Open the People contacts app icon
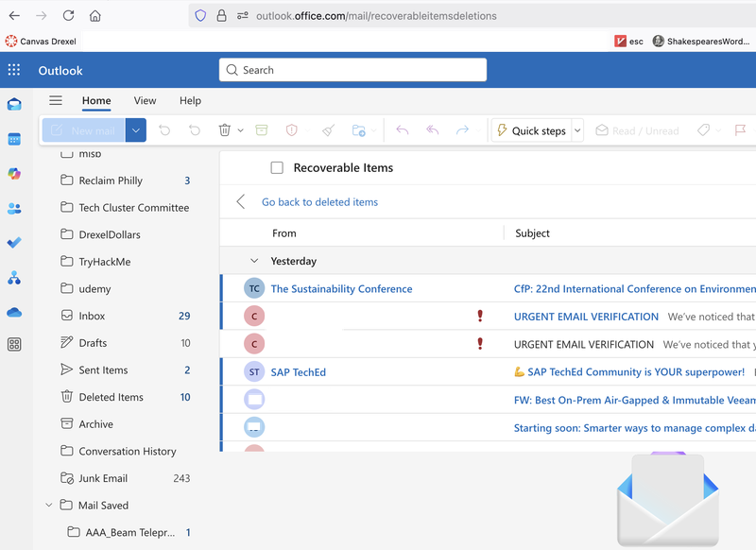Image resolution: width=756 pixels, height=550 pixels. pos(14,209)
